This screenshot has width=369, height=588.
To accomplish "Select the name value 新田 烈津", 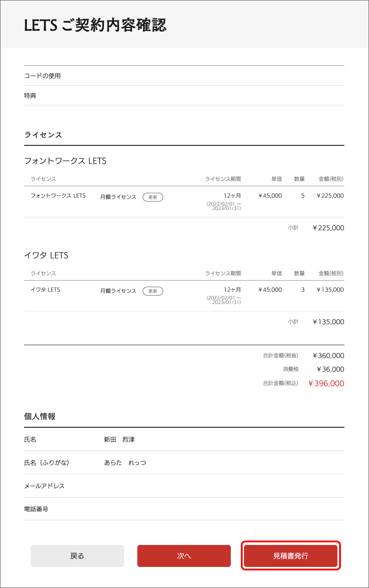I will tap(119, 440).
